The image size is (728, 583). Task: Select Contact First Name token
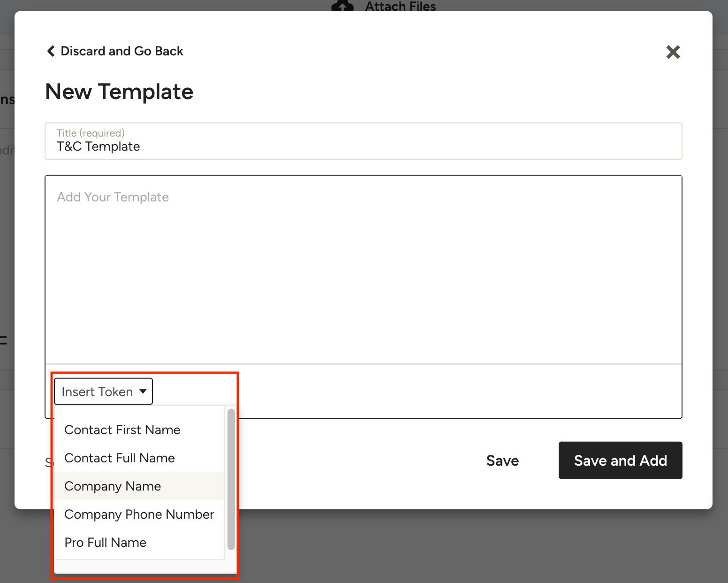point(122,430)
